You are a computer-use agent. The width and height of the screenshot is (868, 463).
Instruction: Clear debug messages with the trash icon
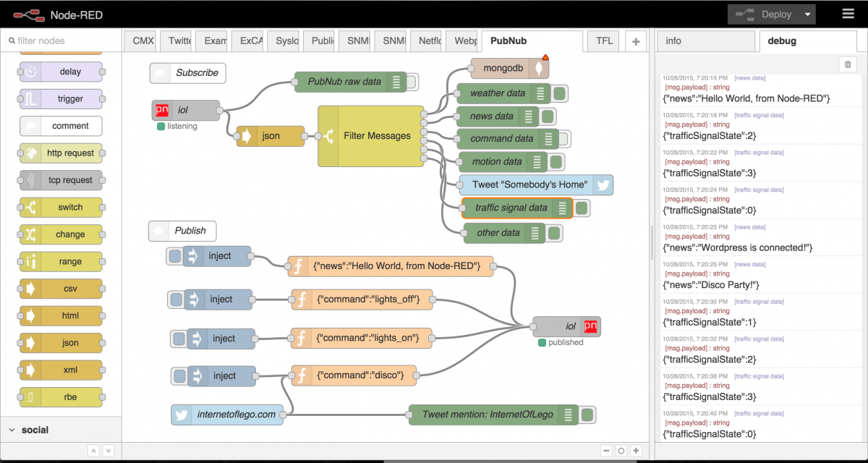pyautogui.click(x=848, y=64)
